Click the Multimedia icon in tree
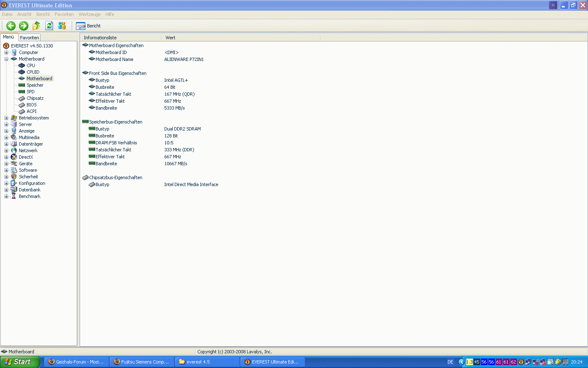 pos(14,137)
